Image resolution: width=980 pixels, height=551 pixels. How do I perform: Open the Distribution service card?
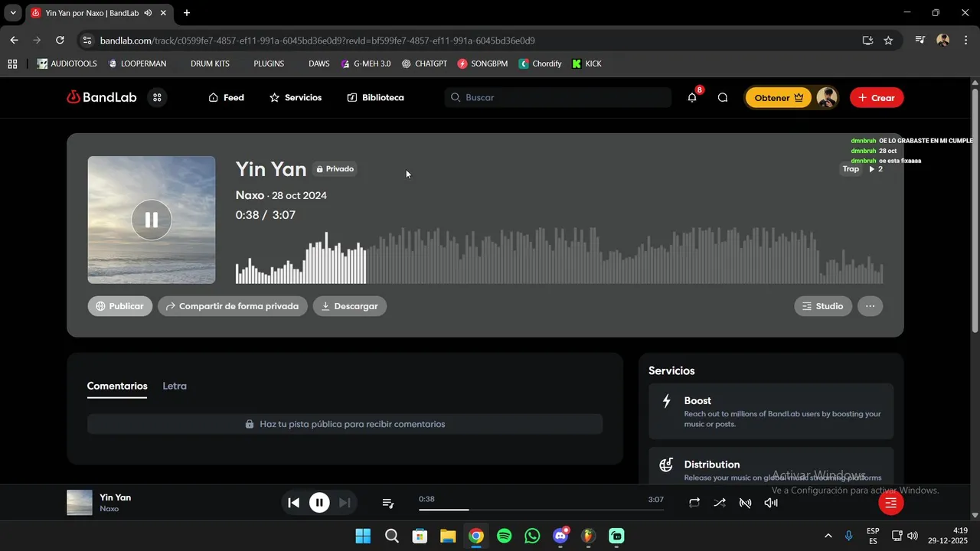pyautogui.click(x=771, y=465)
